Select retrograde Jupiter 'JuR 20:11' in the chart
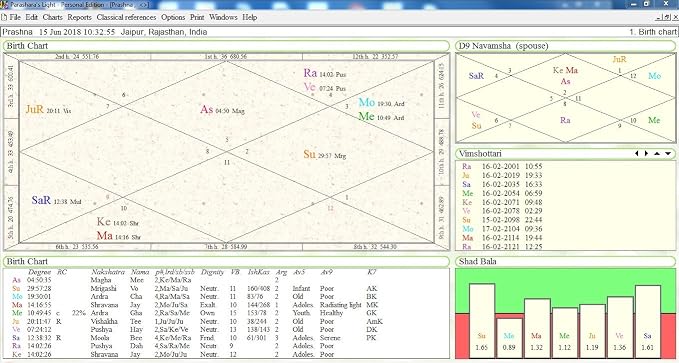Viewport: 679px width, 363px height. 48,110
